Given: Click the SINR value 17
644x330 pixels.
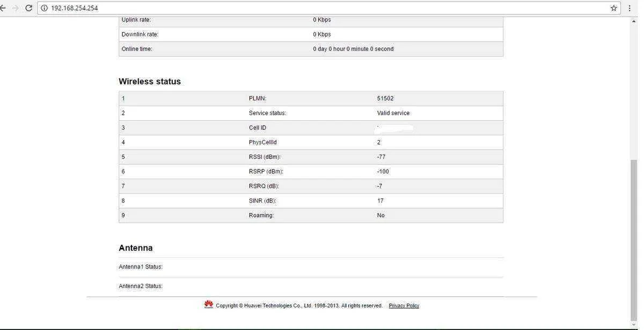Looking at the screenshot, I should (x=380, y=201).
